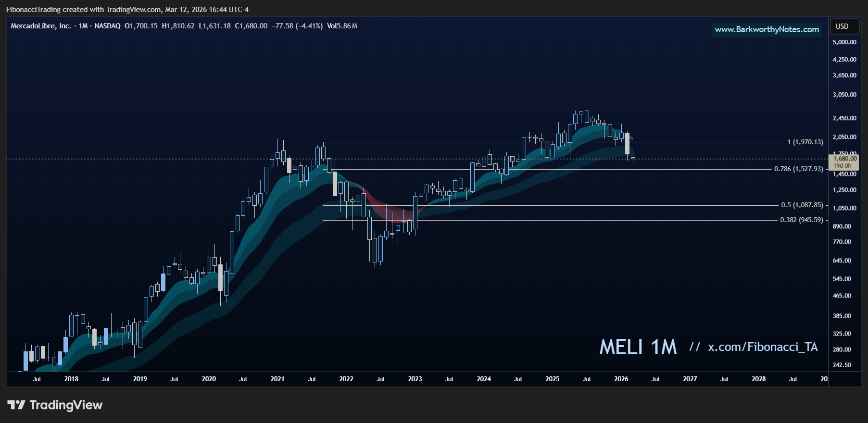868x423 pixels.
Task: Click the Vol 5.86M volume readout
Action: 342,26
